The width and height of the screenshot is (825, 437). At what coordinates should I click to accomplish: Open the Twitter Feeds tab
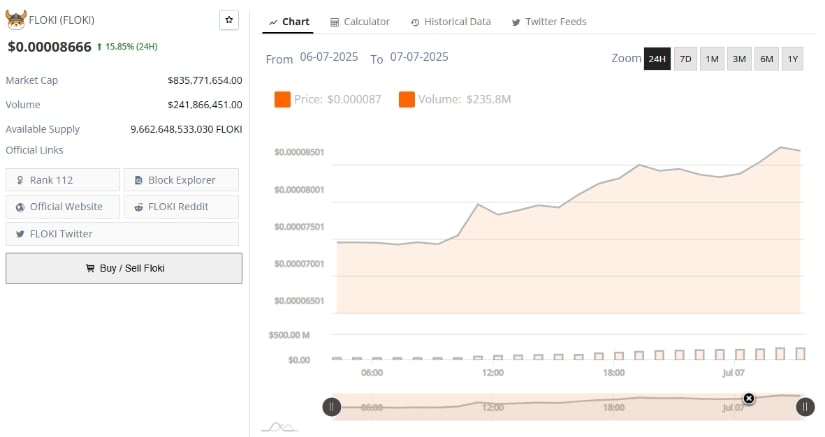click(x=549, y=22)
